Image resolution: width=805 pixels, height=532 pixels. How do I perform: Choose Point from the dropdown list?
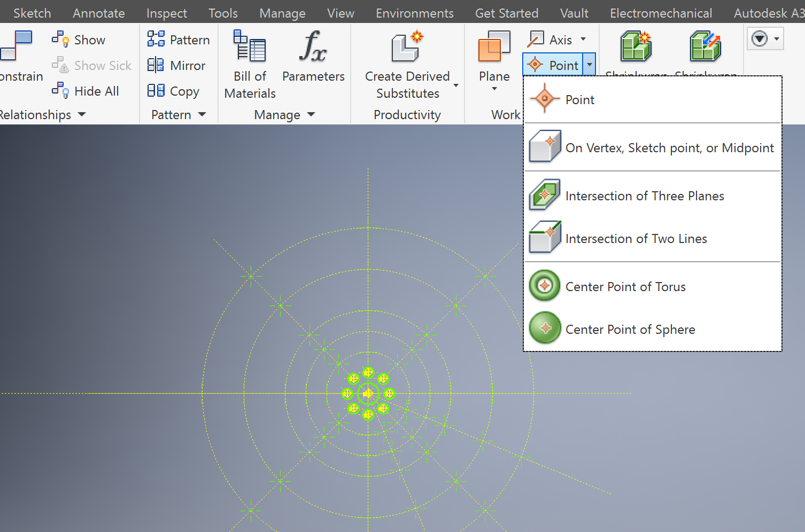[x=652, y=100]
